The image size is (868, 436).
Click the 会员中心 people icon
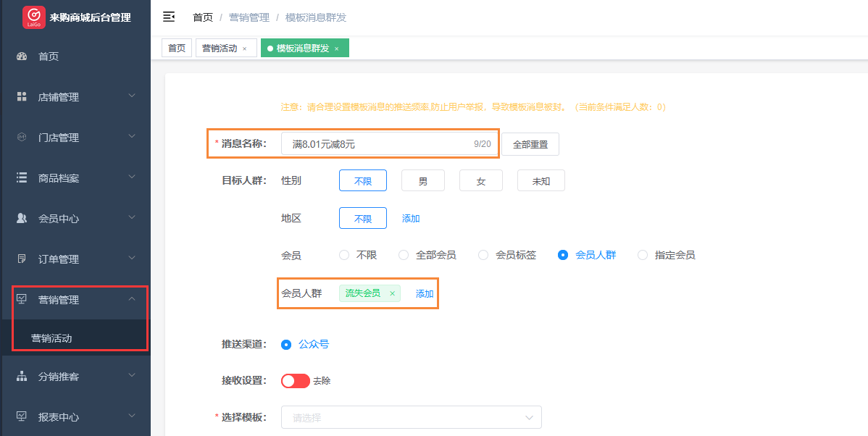coord(22,219)
